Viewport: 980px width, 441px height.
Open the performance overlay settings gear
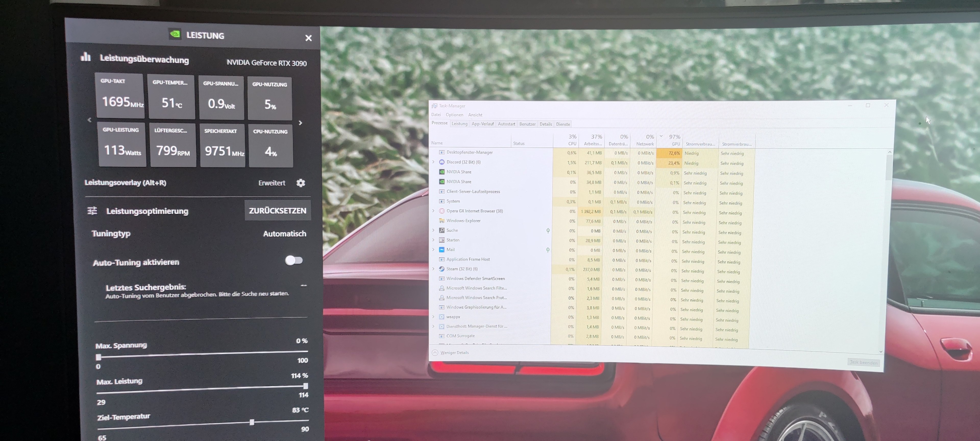[x=301, y=183]
